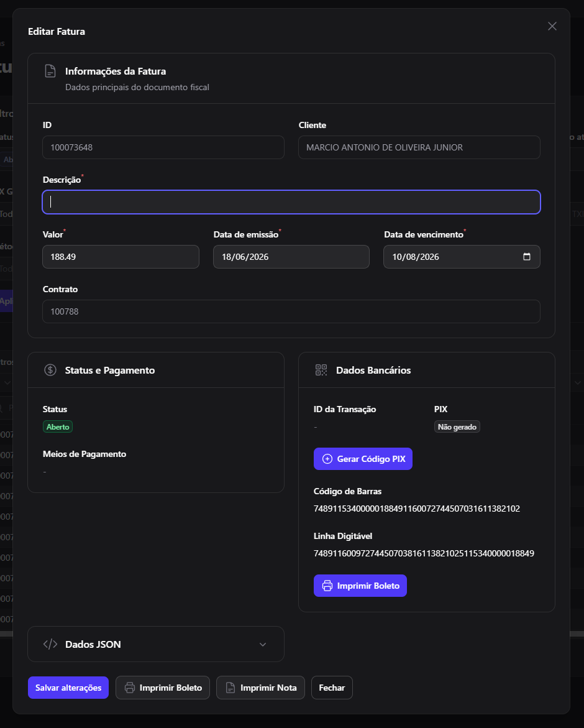Click the code brackets icon beside Dados JSON
This screenshot has width=584, height=728.
(50, 644)
